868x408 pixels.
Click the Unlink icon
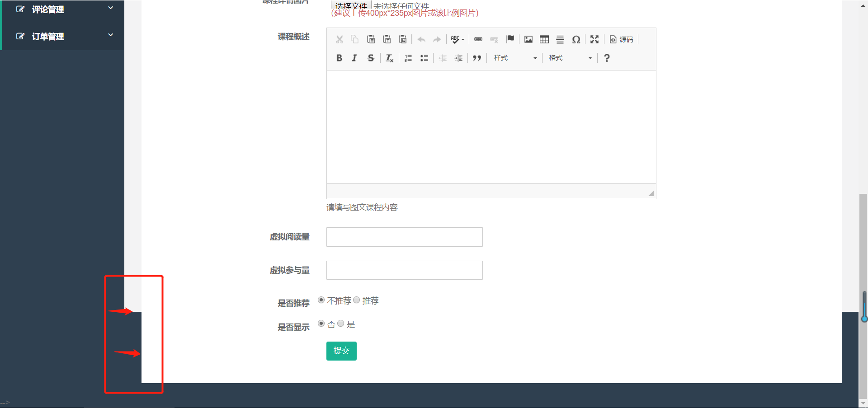coord(494,39)
